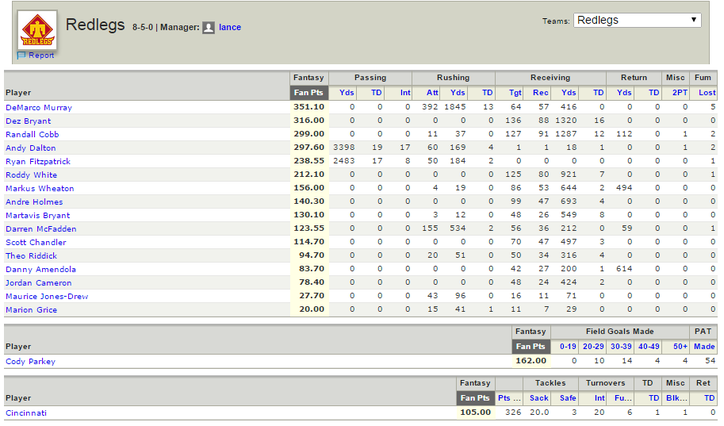Click Cincinnati's 105.00 fantasy points
724x426 pixels.
point(476,413)
